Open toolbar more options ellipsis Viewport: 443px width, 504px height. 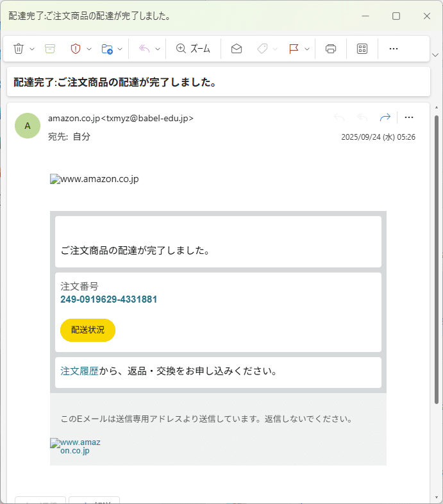394,49
